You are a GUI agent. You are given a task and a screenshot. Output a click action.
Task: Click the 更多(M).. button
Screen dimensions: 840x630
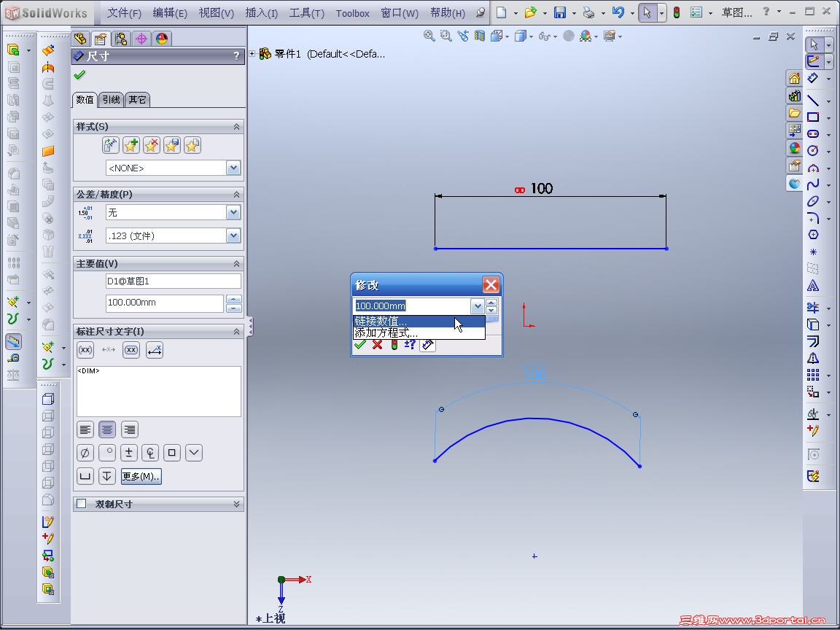[x=141, y=476]
